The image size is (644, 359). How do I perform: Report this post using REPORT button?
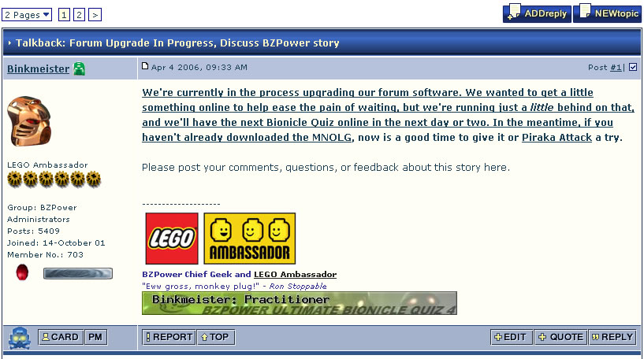[169, 337]
